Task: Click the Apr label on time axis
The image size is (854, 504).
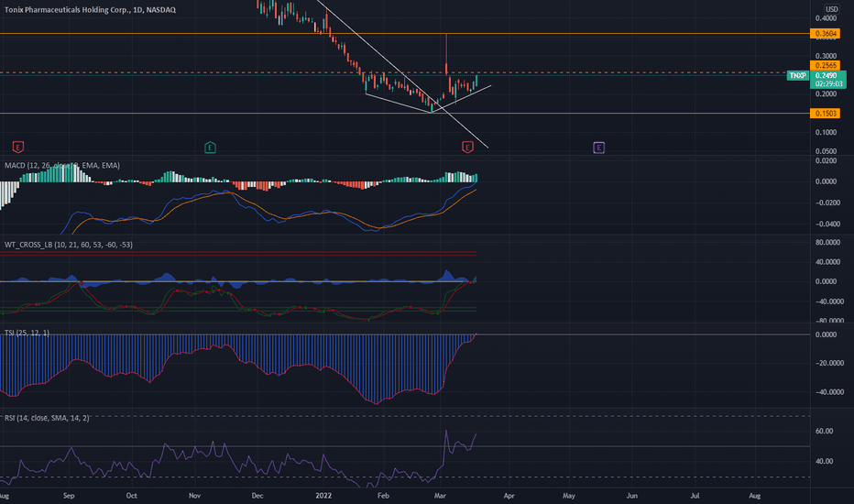Action: (x=509, y=496)
